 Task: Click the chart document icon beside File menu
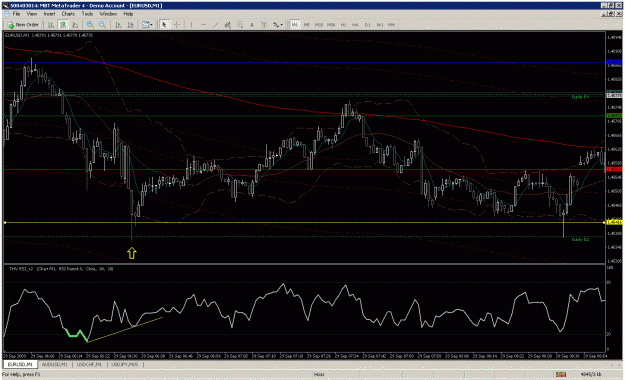[7, 14]
